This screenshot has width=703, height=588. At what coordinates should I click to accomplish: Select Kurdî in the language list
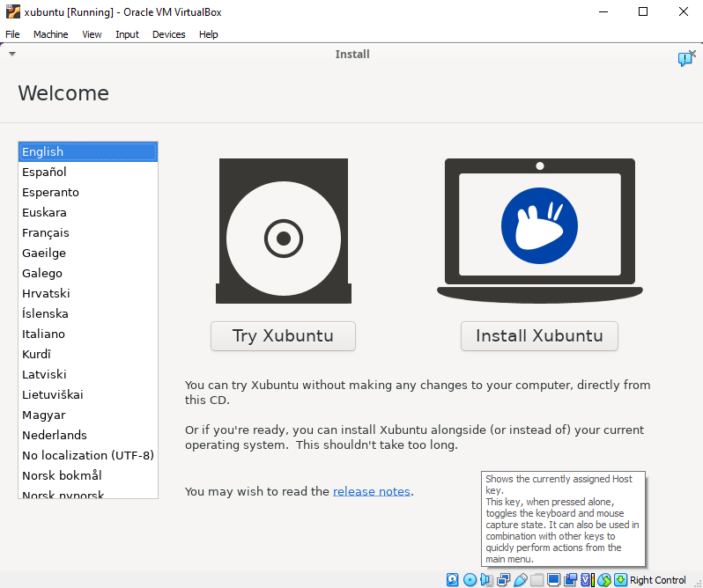[88, 354]
